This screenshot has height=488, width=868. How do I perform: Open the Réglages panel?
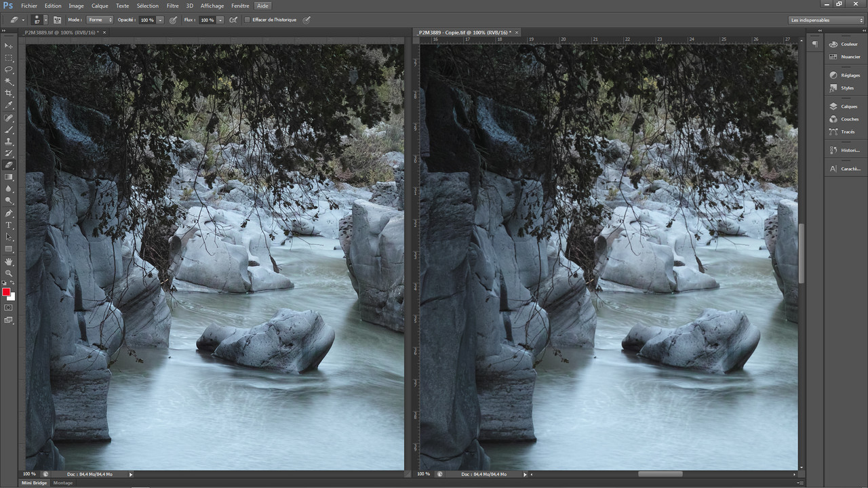pos(844,75)
